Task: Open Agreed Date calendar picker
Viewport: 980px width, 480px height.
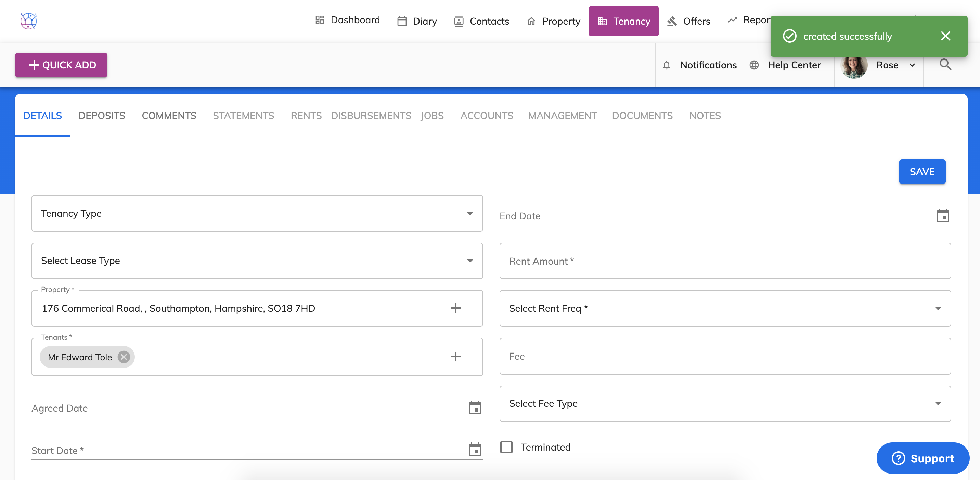Action: click(474, 408)
